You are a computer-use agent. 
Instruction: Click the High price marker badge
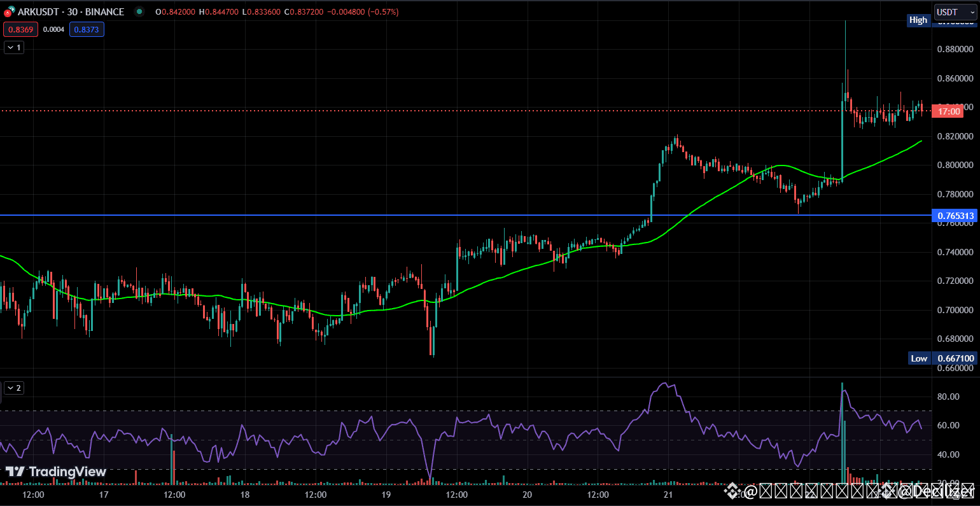918,20
